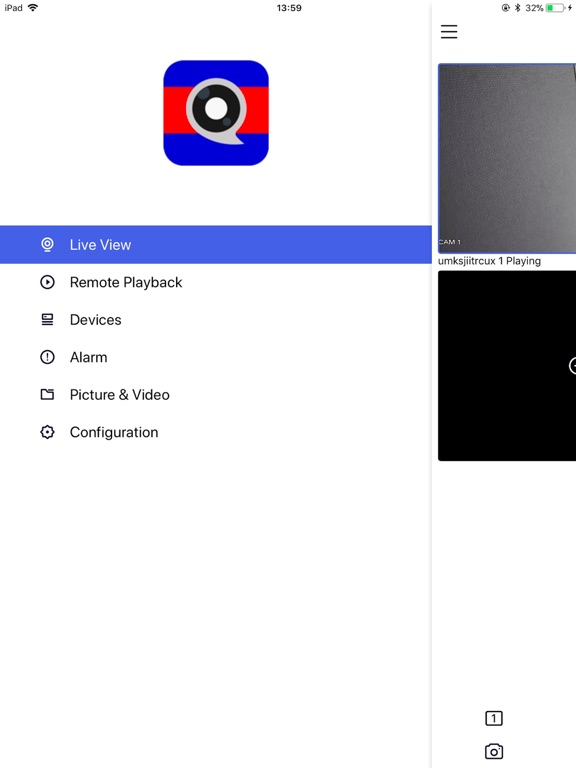Open Picture & Video menu item

tap(216, 395)
